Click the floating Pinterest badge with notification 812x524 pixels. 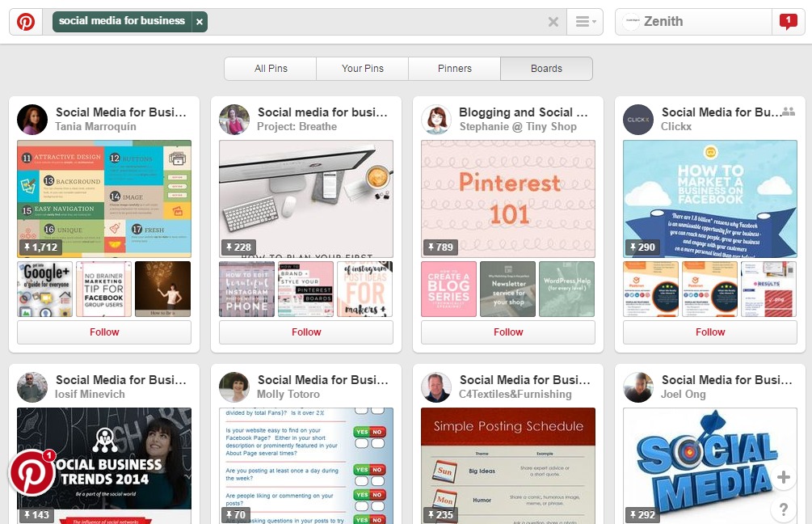(x=32, y=472)
